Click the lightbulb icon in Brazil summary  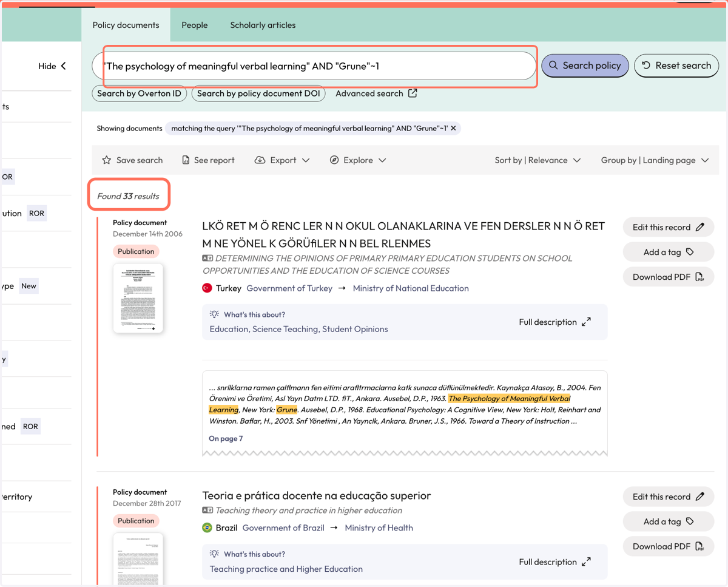[x=214, y=554]
